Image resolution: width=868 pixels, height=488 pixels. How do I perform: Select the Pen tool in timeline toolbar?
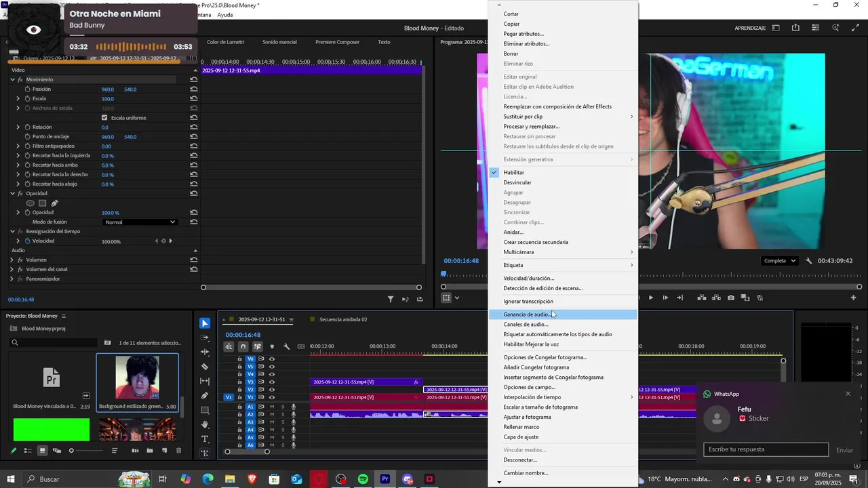(x=205, y=396)
